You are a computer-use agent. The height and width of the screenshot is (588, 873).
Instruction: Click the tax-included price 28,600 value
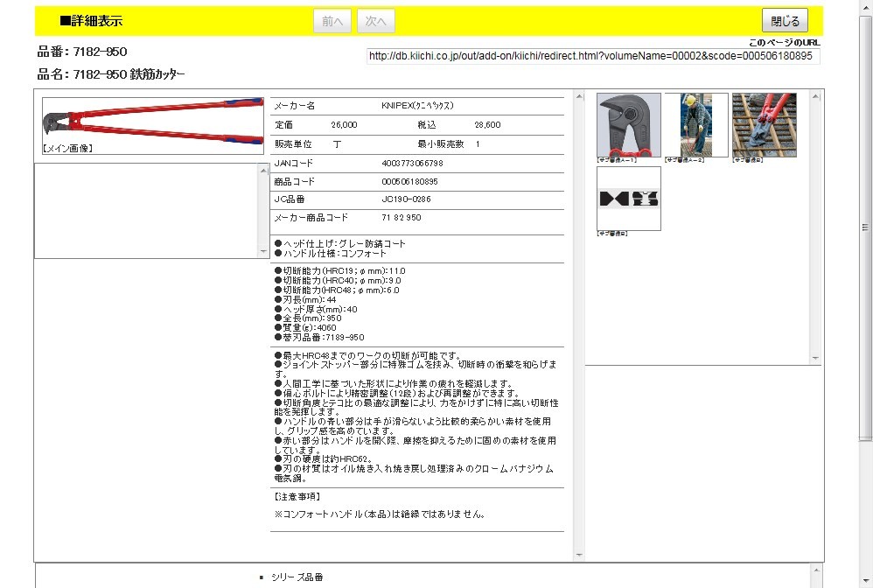pos(487,125)
